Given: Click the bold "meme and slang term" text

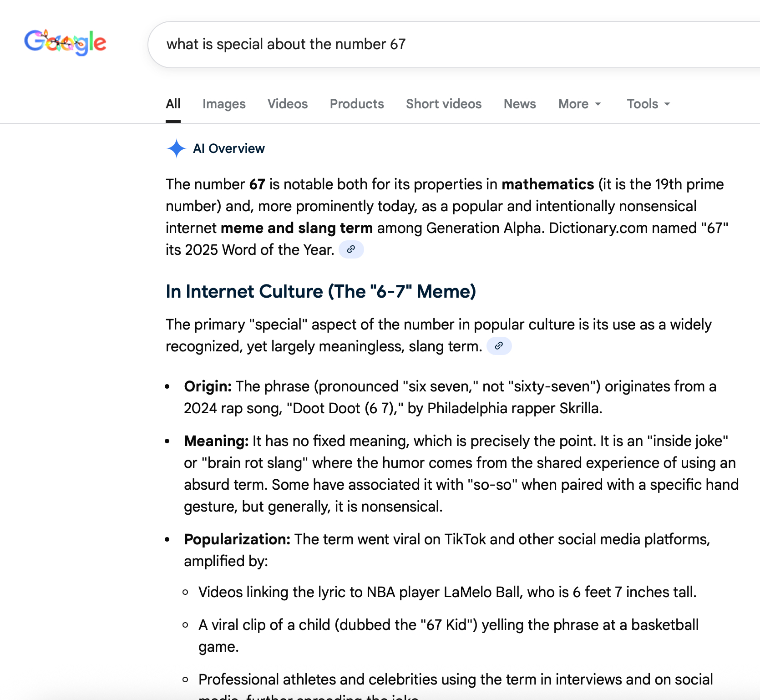Looking at the screenshot, I should click(x=296, y=228).
